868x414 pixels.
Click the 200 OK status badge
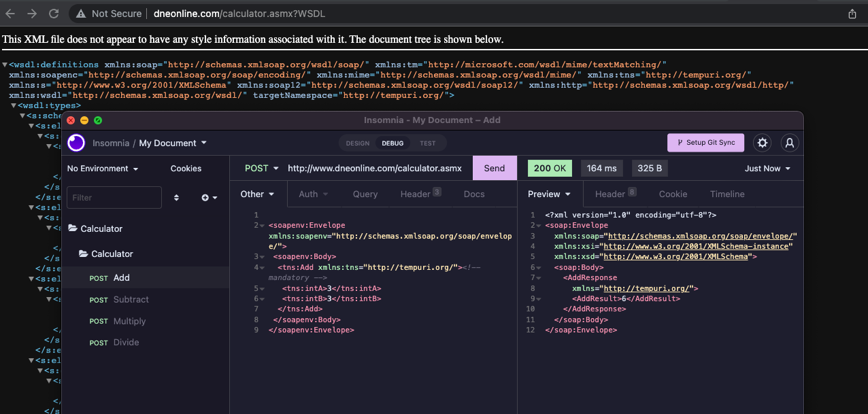coord(550,169)
